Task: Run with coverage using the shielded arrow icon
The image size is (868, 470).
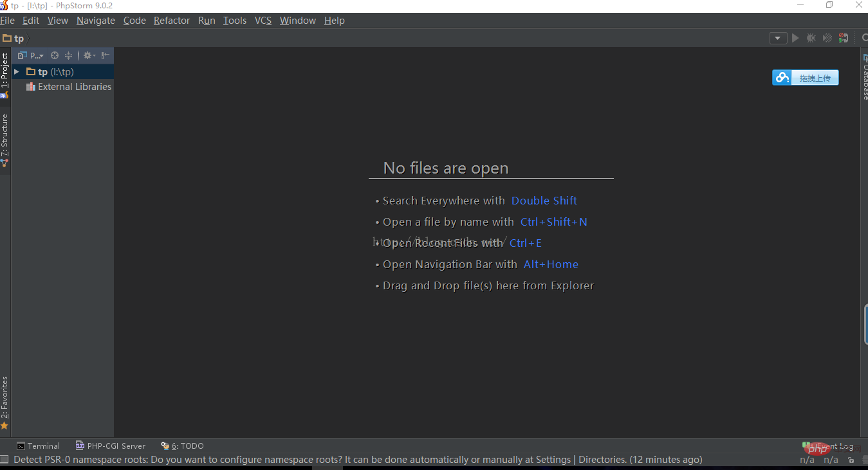Action: click(827, 38)
